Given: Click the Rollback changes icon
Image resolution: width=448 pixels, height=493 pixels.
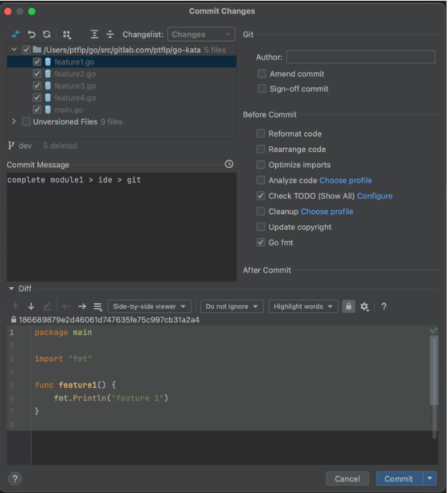Looking at the screenshot, I should 32,34.
